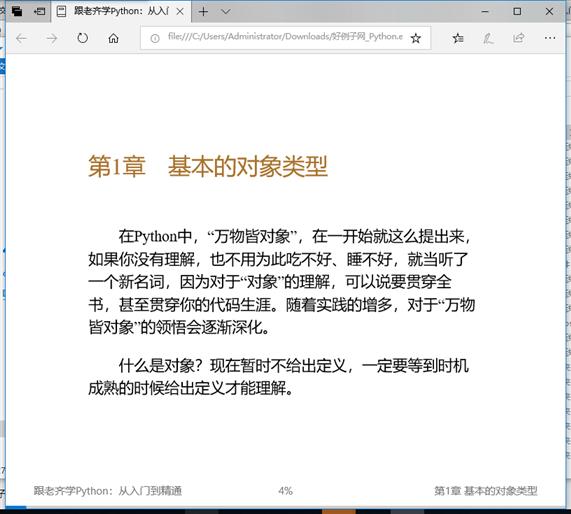Click the back navigation arrow
Viewport: 571px width, 514px height.
(21, 38)
